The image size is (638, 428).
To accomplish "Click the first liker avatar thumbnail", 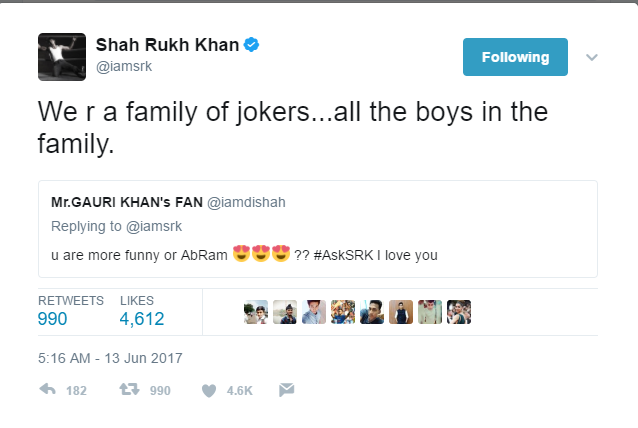I will point(256,312).
